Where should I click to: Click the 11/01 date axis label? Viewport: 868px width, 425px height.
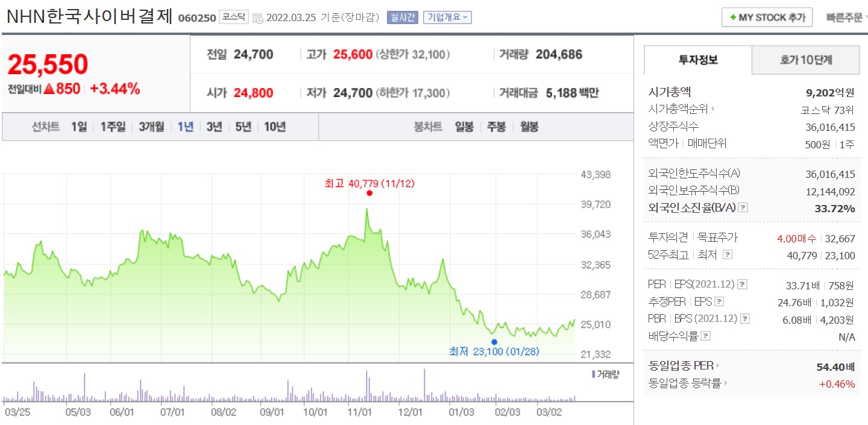[359, 412]
